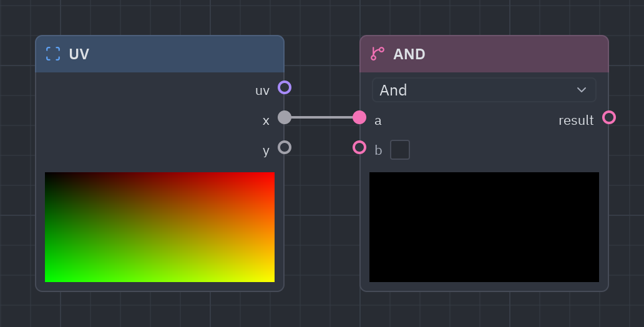Click the UV node frame icon
The height and width of the screenshot is (327, 644).
(53, 54)
